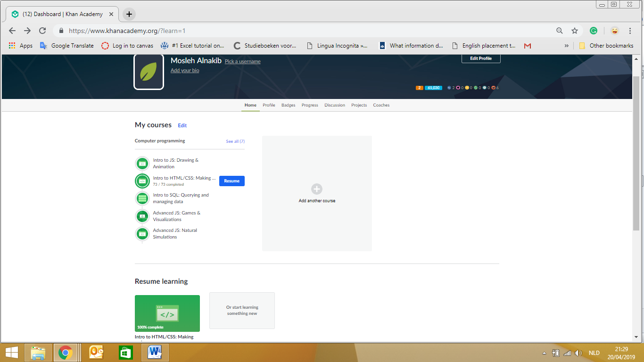Viewport: 644px width, 362px height.
Task: Switch to the Profile tab
Action: click(269, 105)
